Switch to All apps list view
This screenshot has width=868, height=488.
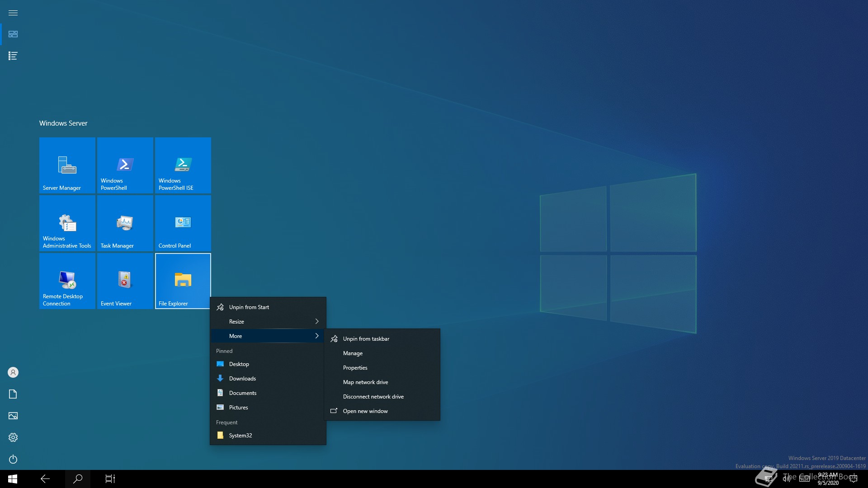(13, 56)
